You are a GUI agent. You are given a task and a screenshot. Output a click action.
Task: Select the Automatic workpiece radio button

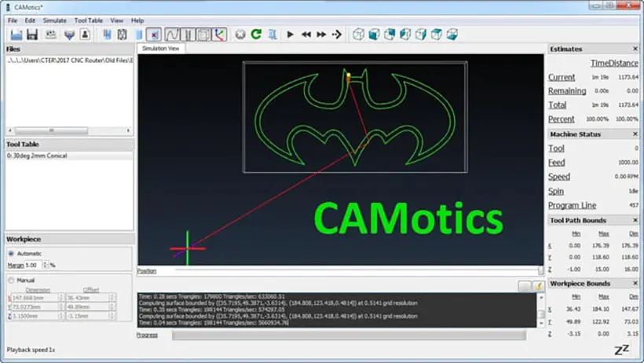11,254
